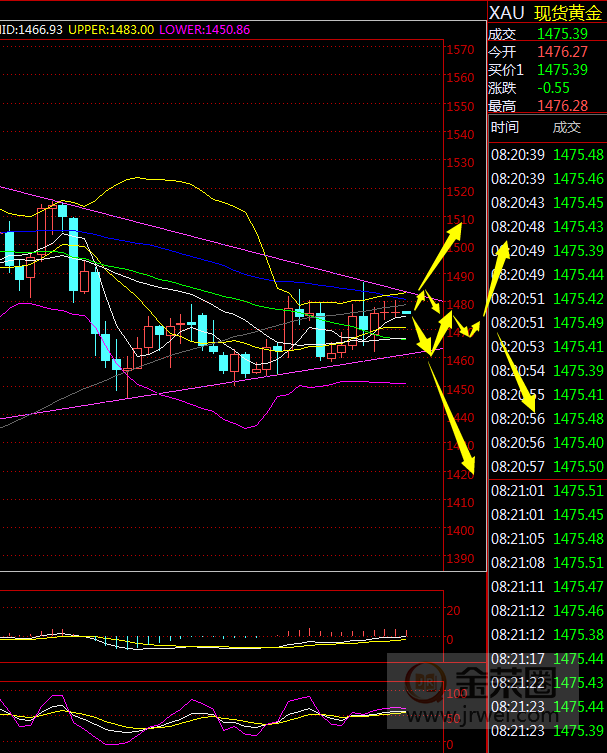
Task: Click the 涨跌 -0.55 change value
Action: coord(553,88)
